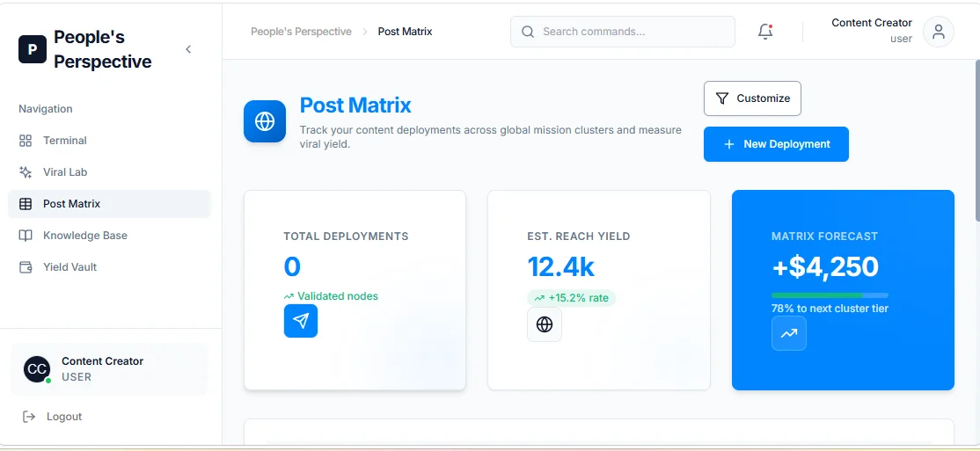Click the +$4,250 forecast value
The image size is (980, 451).
coord(826,266)
